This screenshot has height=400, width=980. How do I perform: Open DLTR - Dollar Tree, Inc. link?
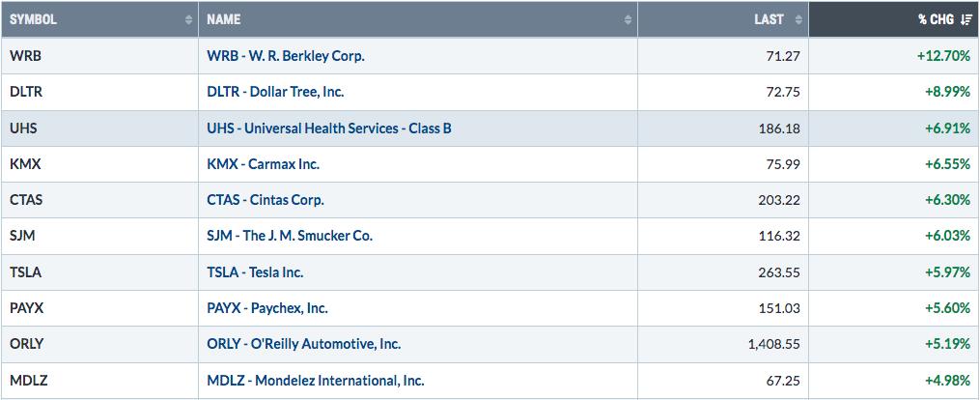pos(275,92)
